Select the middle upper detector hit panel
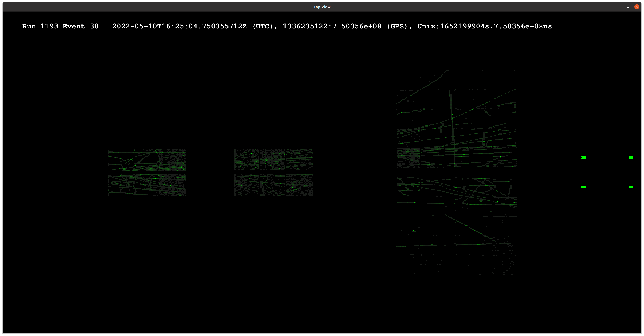644x336 pixels. [x=273, y=159]
